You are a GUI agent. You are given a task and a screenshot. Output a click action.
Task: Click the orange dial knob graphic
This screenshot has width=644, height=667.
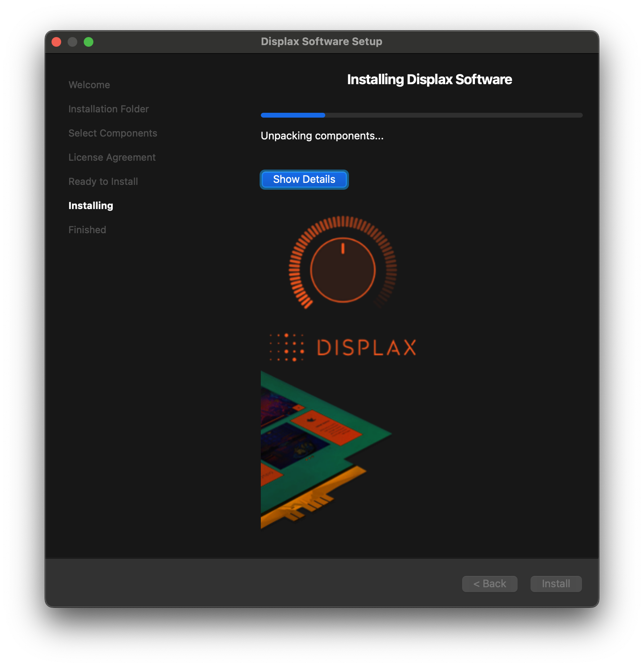pos(343,269)
